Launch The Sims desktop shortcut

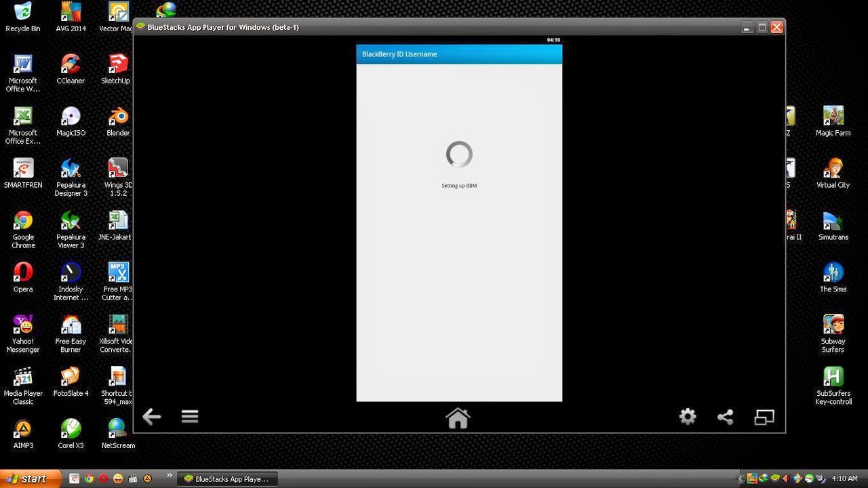[833, 278]
